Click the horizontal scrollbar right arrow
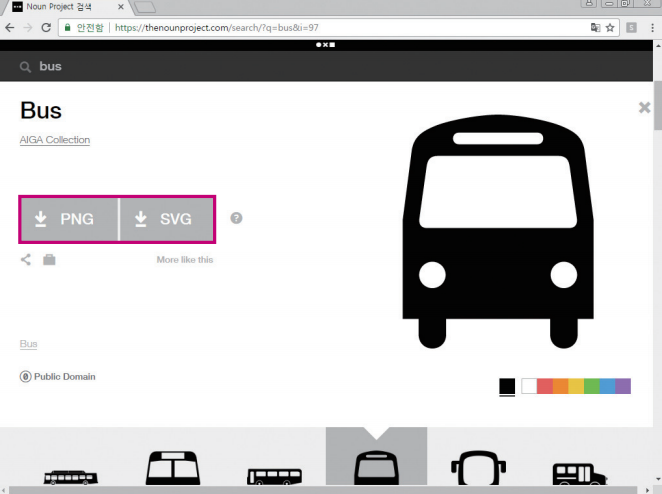 pos(648,490)
